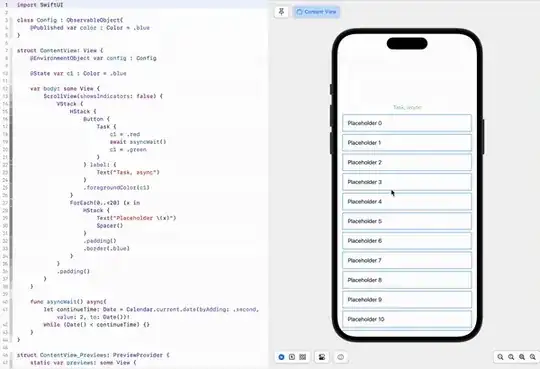This screenshot has width=540, height=369.
Task: Click the import SwiftUI code line
Action: coord(40,5)
